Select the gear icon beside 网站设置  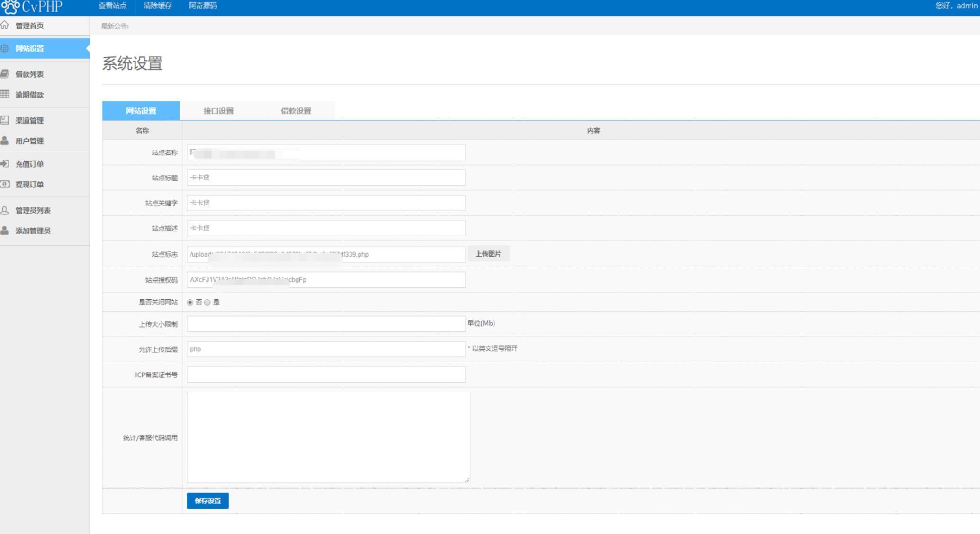point(4,48)
